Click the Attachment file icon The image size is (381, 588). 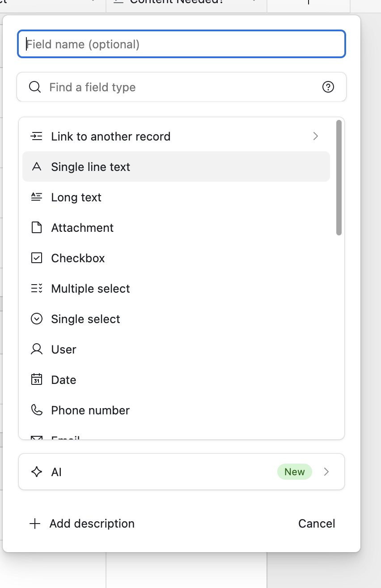(x=36, y=228)
